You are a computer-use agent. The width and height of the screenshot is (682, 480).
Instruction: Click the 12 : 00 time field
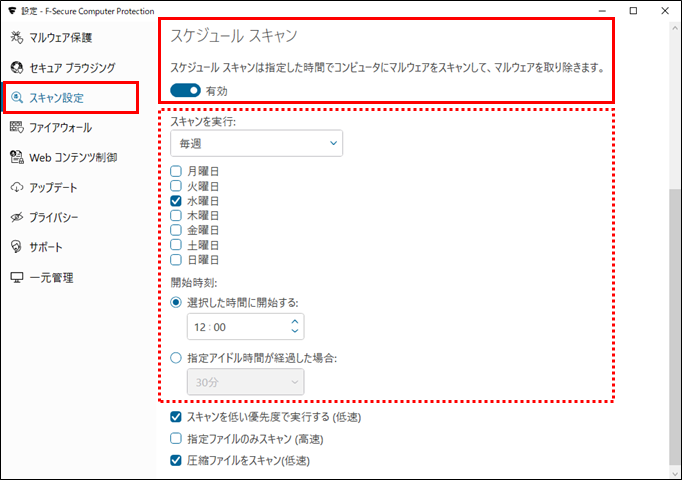coord(245,327)
